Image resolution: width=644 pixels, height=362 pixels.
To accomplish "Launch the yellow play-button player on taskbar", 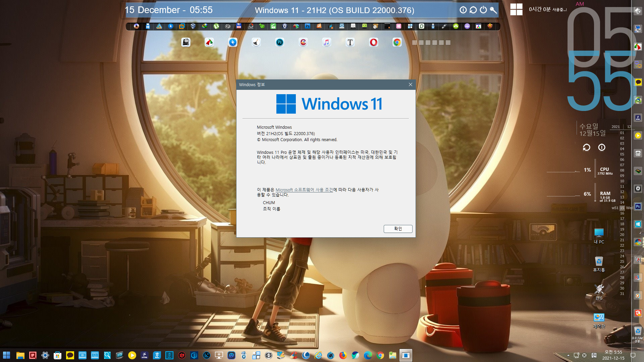I will tap(132, 355).
